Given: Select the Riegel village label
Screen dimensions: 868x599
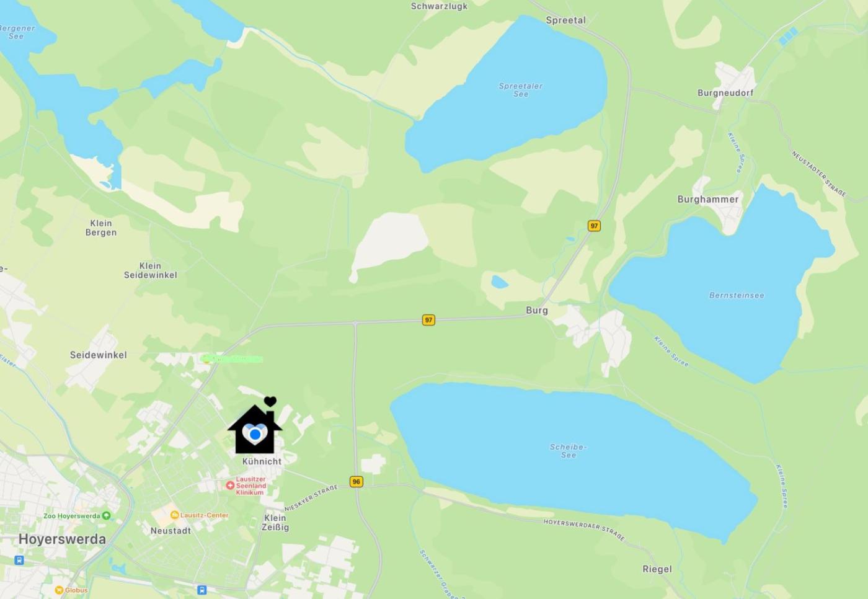Looking at the screenshot, I should click(x=657, y=569).
